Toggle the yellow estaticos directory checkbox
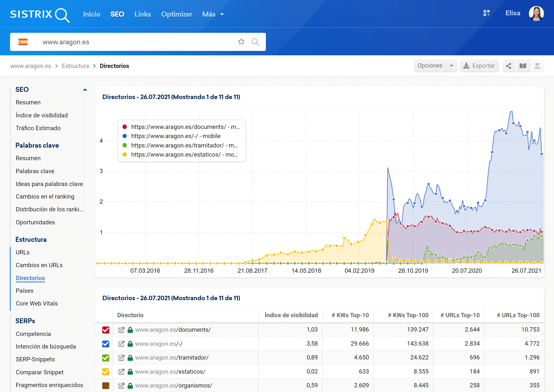The image size is (554, 392). point(105,372)
